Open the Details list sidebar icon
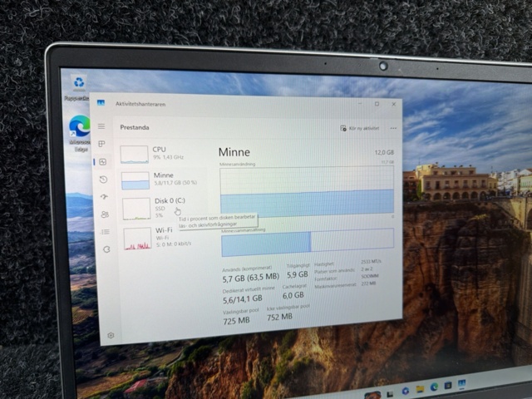The width and height of the screenshot is (532, 399). pos(106,232)
